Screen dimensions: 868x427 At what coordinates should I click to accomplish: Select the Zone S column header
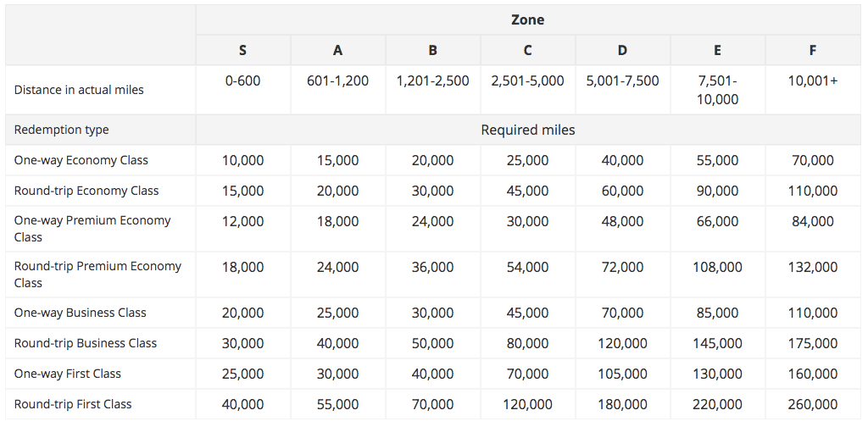tap(242, 50)
